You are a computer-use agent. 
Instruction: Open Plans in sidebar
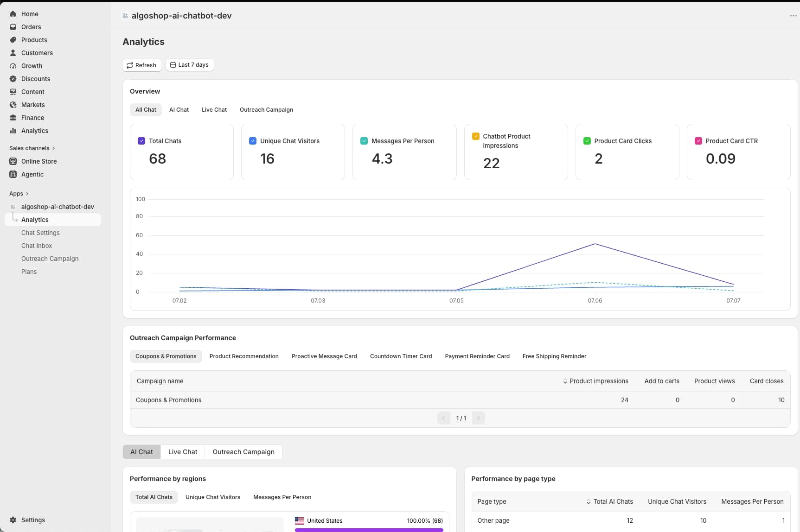[x=29, y=272]
